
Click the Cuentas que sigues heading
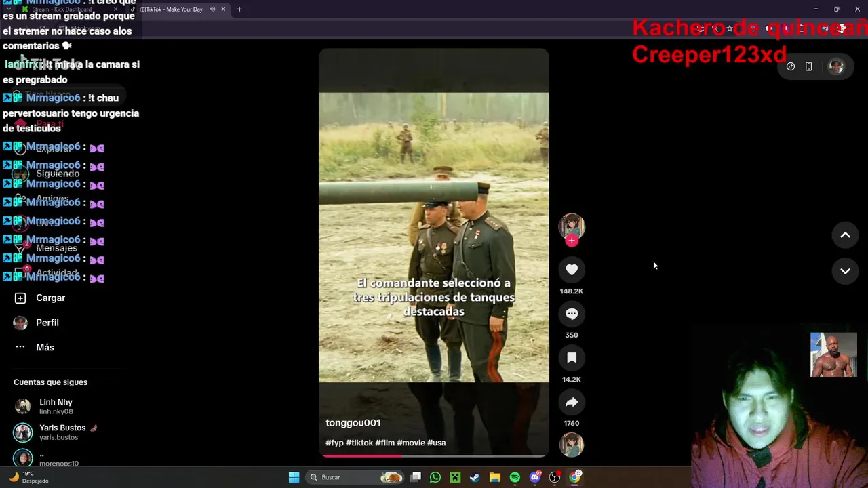(x=50, y=382)
